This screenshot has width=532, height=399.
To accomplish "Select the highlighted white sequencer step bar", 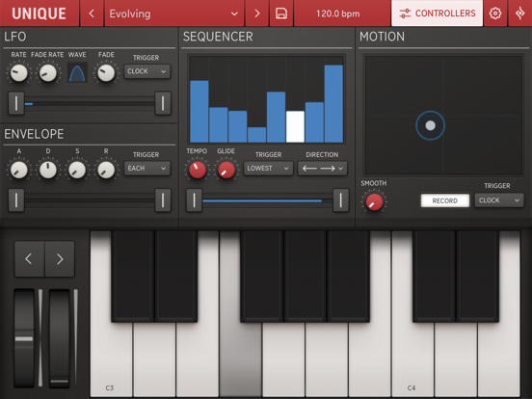I will click(x=295, y=126).
